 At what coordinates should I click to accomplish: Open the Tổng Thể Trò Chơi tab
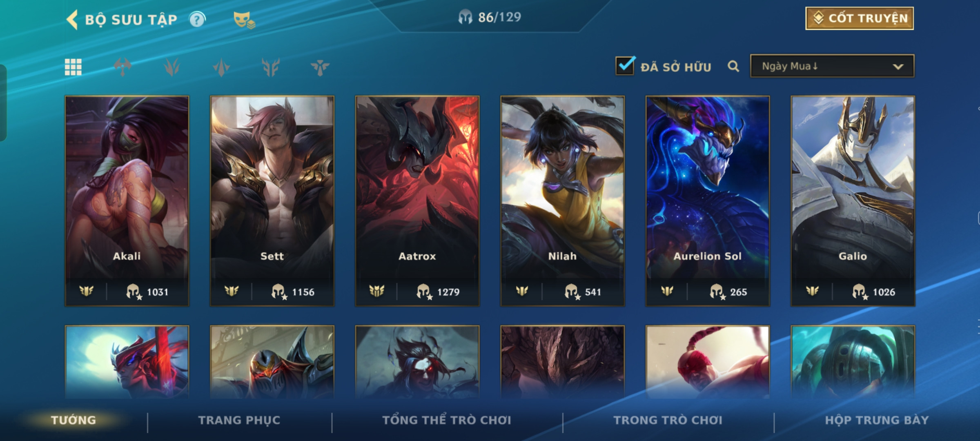[x=447, y=420]
